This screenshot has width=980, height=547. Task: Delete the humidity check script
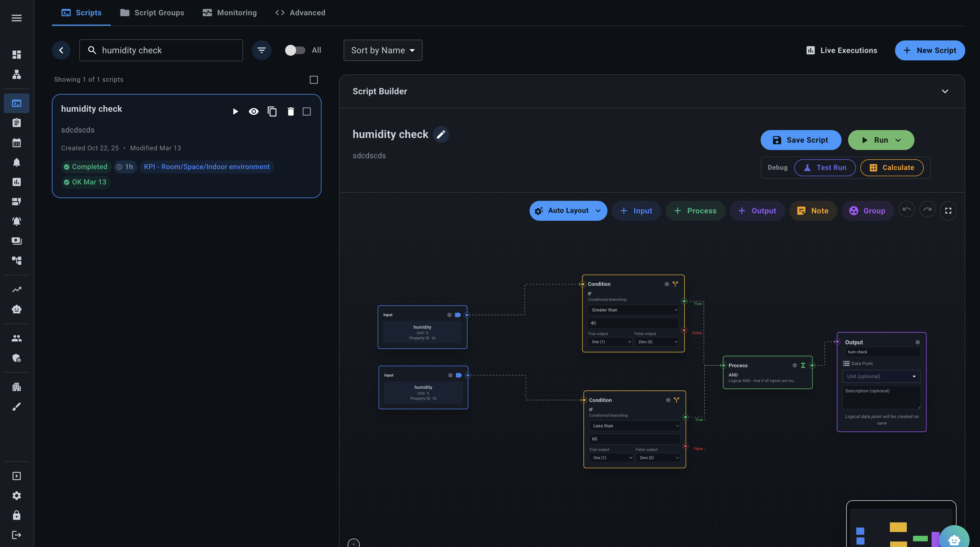click(x=290, y=111)
